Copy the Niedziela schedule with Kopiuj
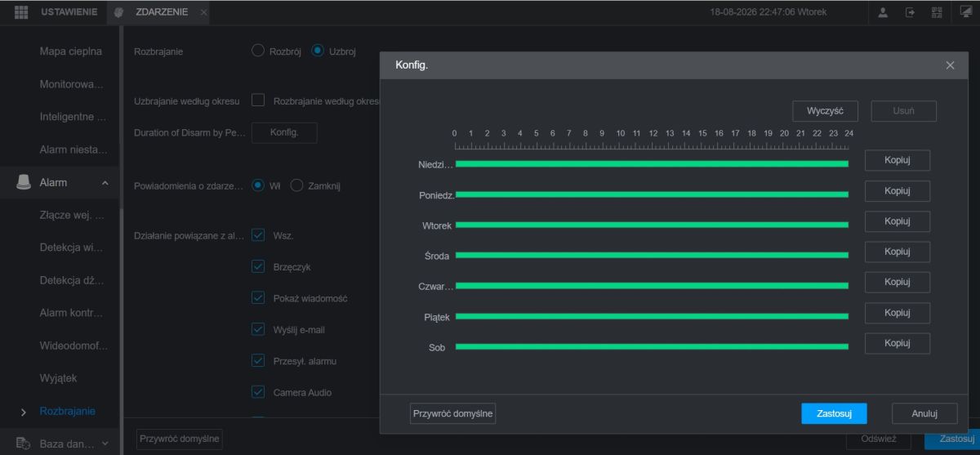The width and height of the screenshot is (980, 455). pos(897,161)
